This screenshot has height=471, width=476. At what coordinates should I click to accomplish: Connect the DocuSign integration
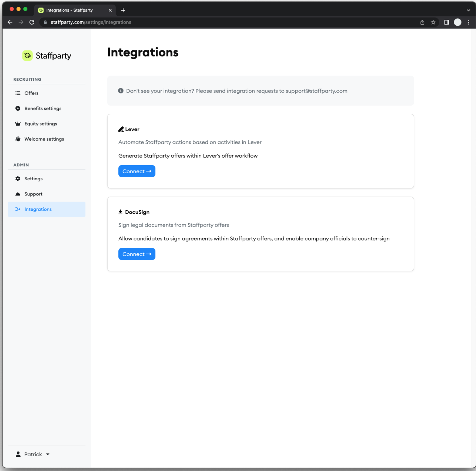(x=137, y=254)
